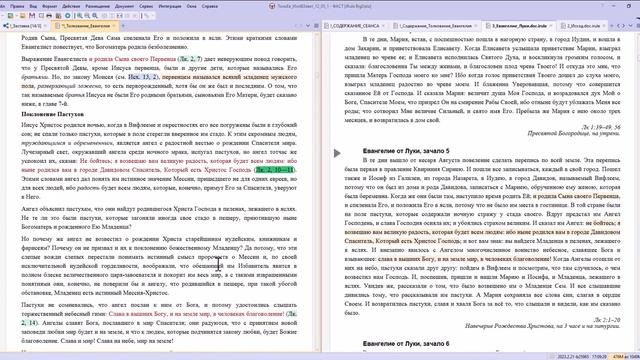Click the gray play triangle beside Евангелие от Луки, зачало 5
Screen dimensions: 640x360
[337, 153]
